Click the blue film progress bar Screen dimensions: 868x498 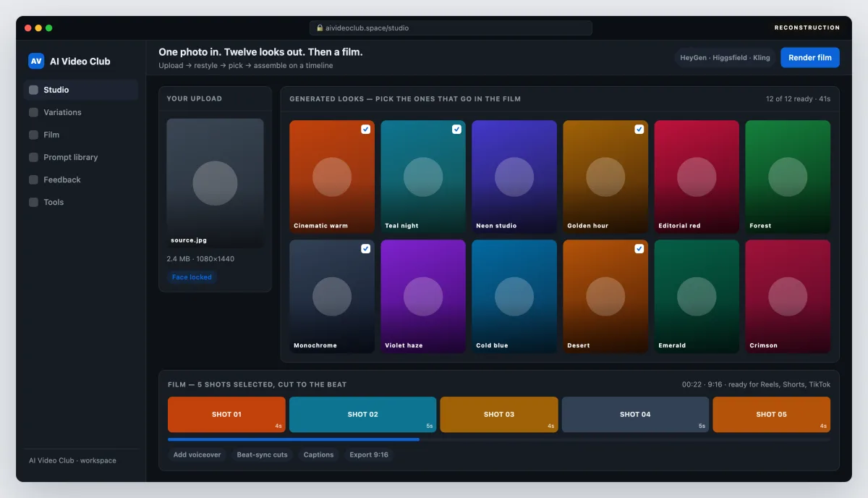coord(294,439)
